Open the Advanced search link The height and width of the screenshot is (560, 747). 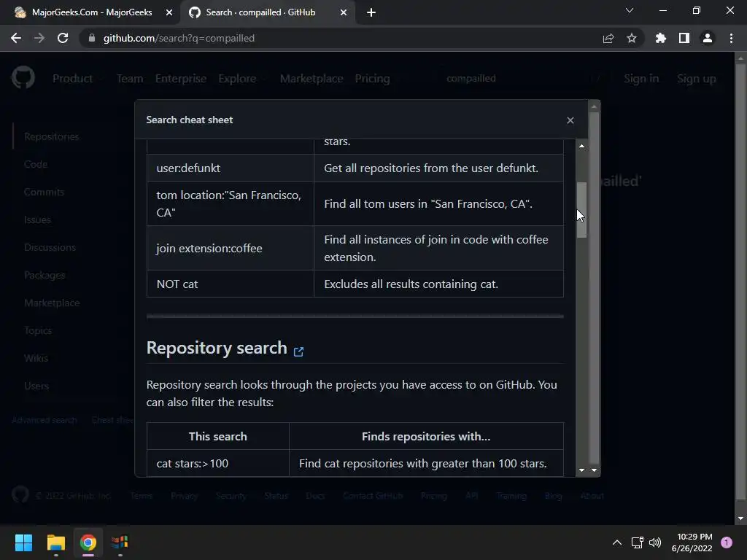(x=44, y=420)
